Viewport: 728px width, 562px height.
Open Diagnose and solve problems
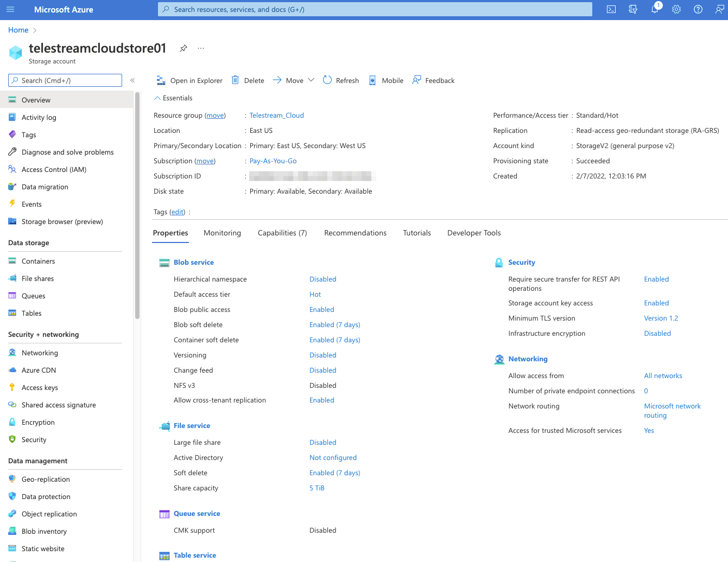[x=66, y=152]
